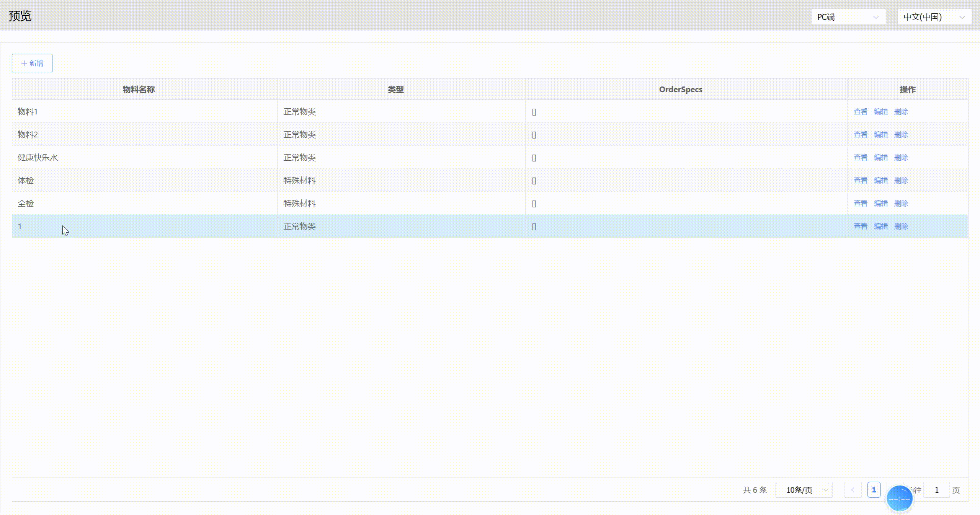Open the 10条/页 page size dropdown
Screen dimensions: 980x515
pos(804,490)
